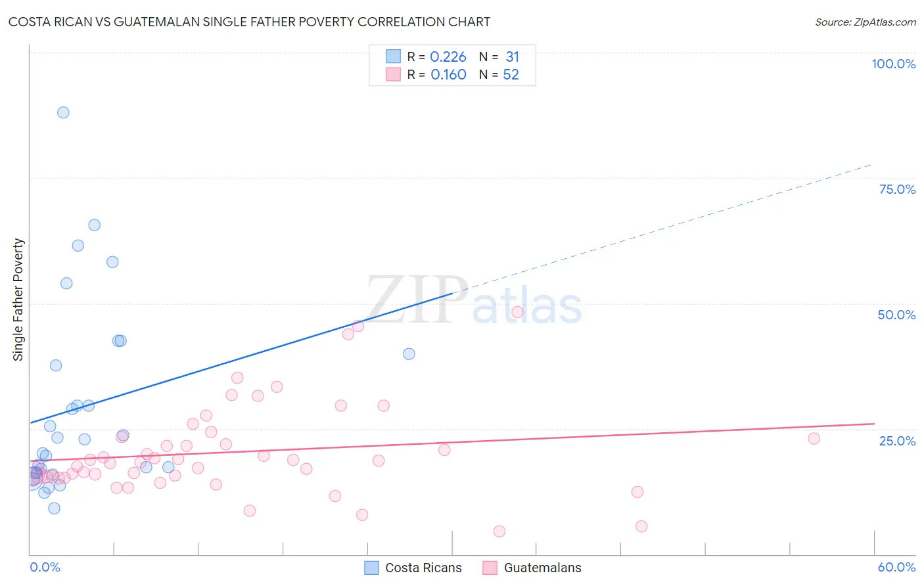924x586 pixels.
Task: Click the 0.0% x-axis label
Action: (x=45, y=567)
